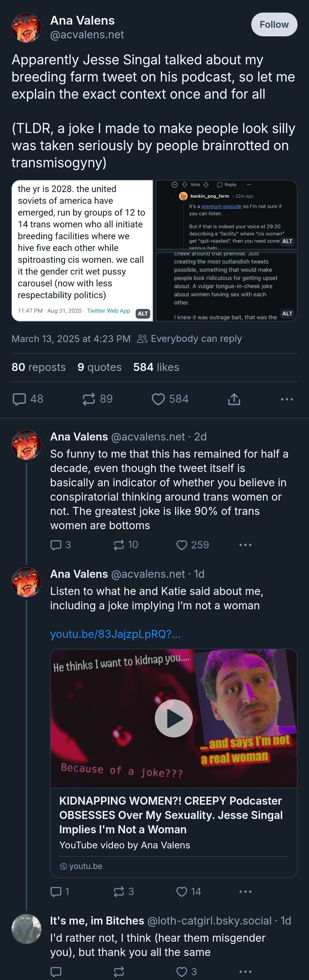
Task: Play the embedded YouTube video
Action: [174, 718]
